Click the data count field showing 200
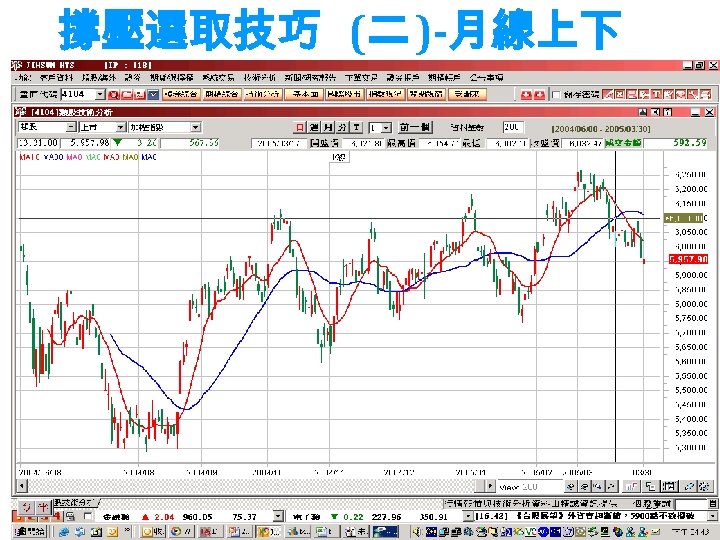The image size is (720, 540). (513, 127)
